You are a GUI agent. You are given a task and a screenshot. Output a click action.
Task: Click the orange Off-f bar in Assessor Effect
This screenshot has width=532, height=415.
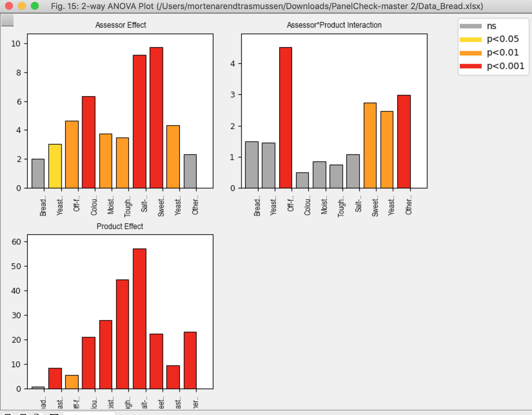[72, 155]
